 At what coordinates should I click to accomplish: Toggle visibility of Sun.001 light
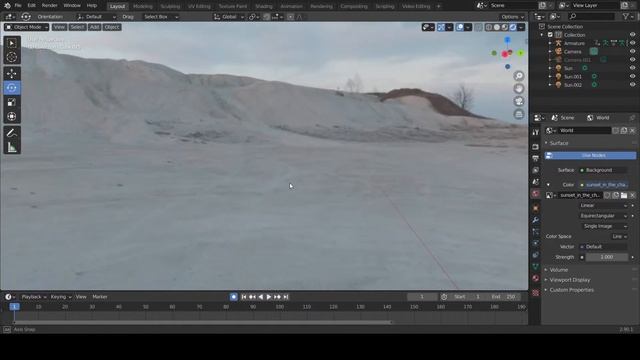click(632, 77)
